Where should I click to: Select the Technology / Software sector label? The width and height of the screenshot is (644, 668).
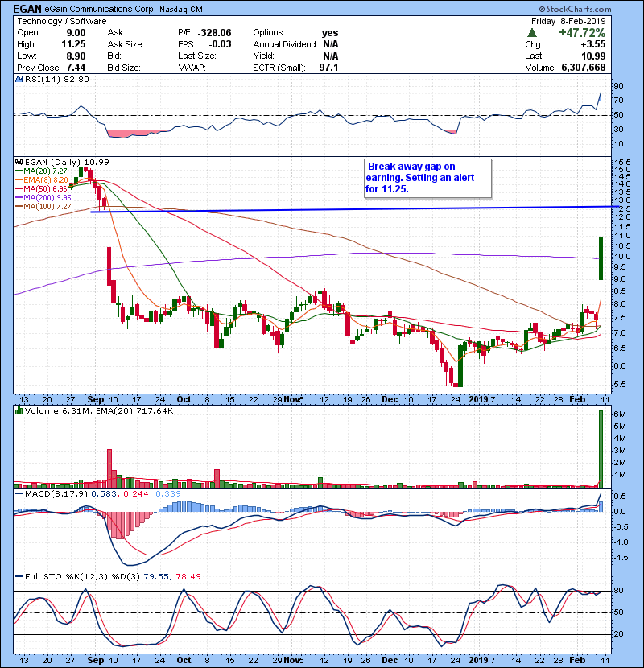pyautogui.click(x=62, y=21)
